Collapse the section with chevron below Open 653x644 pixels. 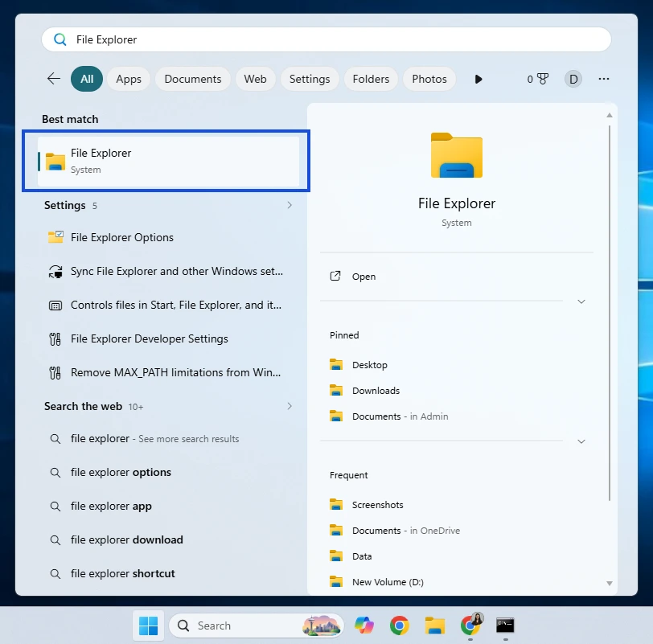point(581,301)
